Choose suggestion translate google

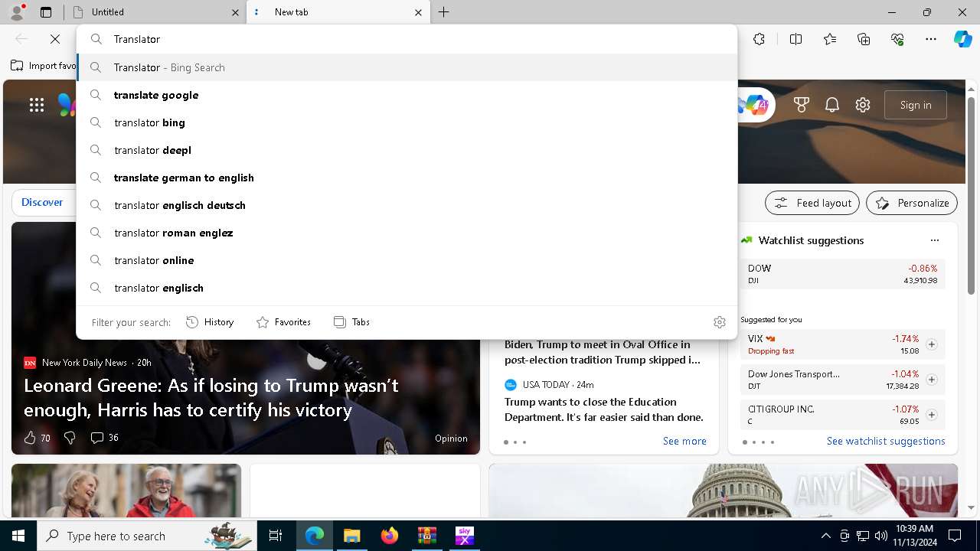tap(407, 95)
